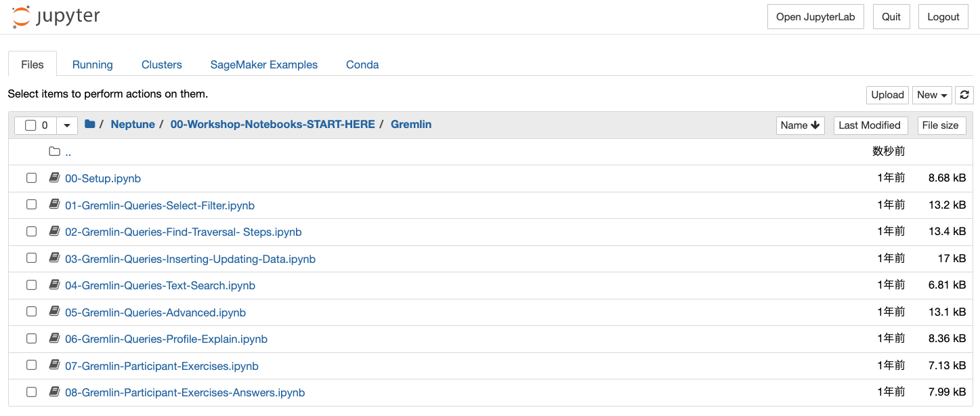Tick checkbox for 08-Gremlin-Participant-Exercises-Answers.ipynb

(x=31, y=392)
